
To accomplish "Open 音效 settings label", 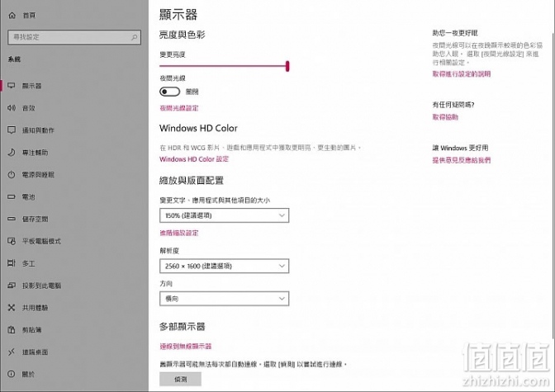I will (28, 108).
